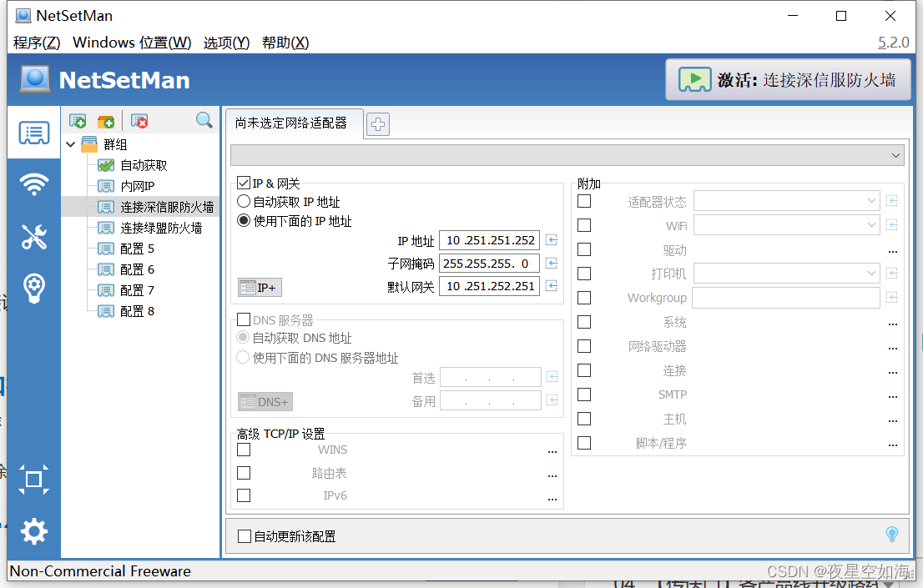This screenshot has width=923, height=588.
Task: Open 路由表 settings ellipsis
Action: click(552, 475)
